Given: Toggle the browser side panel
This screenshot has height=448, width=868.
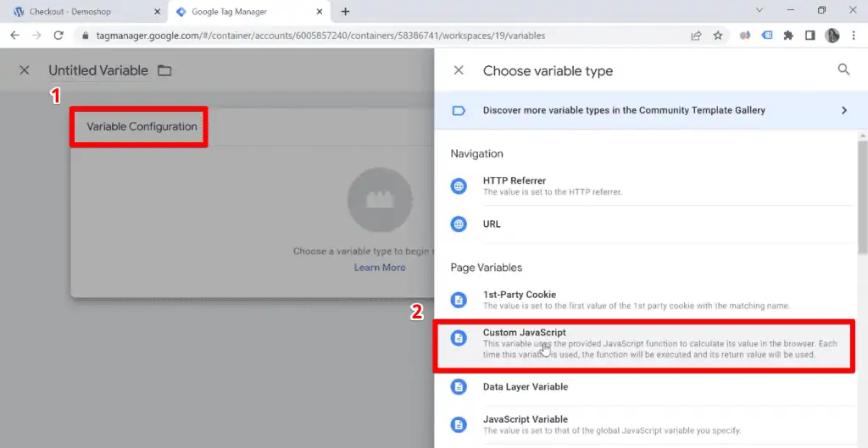Looking at the screenshot, I should coord(810,36).
